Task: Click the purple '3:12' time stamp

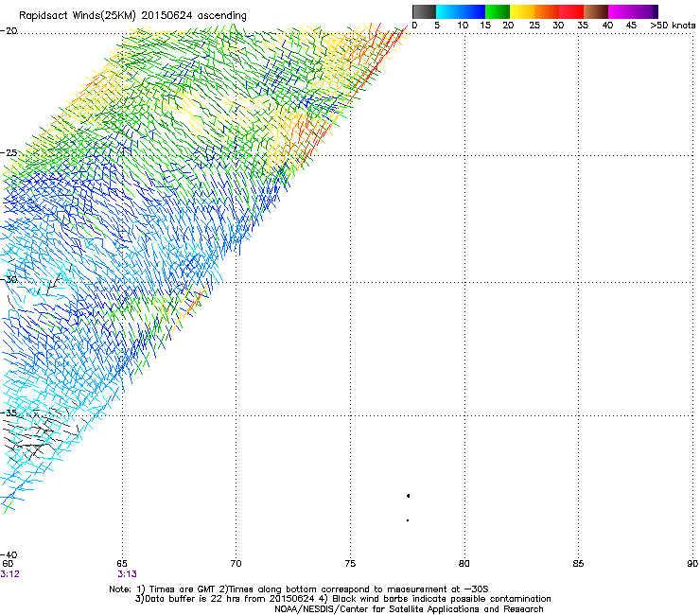Action: (10, 574)
